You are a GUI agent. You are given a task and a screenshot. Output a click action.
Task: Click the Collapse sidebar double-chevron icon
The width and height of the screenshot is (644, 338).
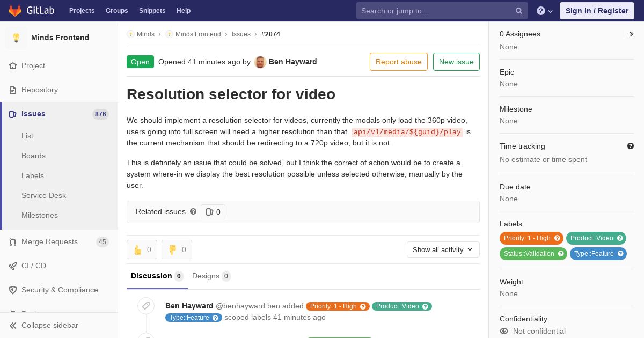(x=13, y=326)
